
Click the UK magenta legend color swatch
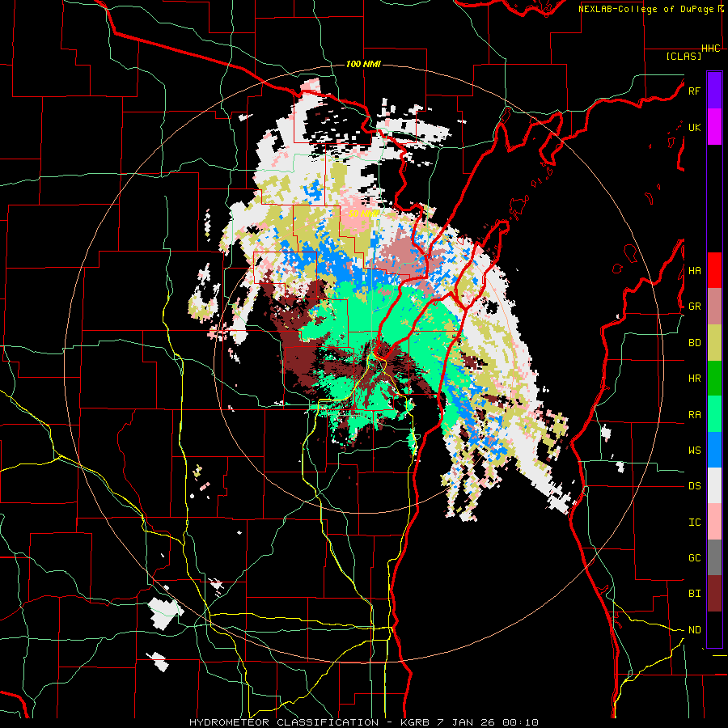click(x=714, y=126)
